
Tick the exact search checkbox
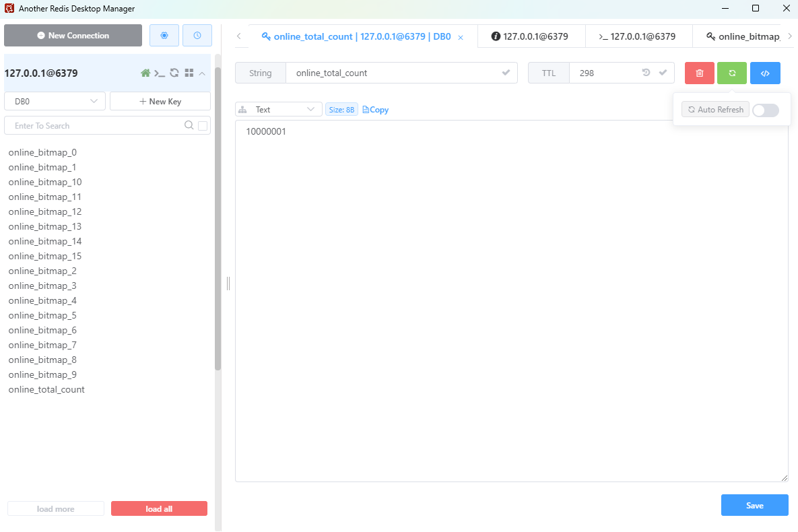click(x=203, y=126)
